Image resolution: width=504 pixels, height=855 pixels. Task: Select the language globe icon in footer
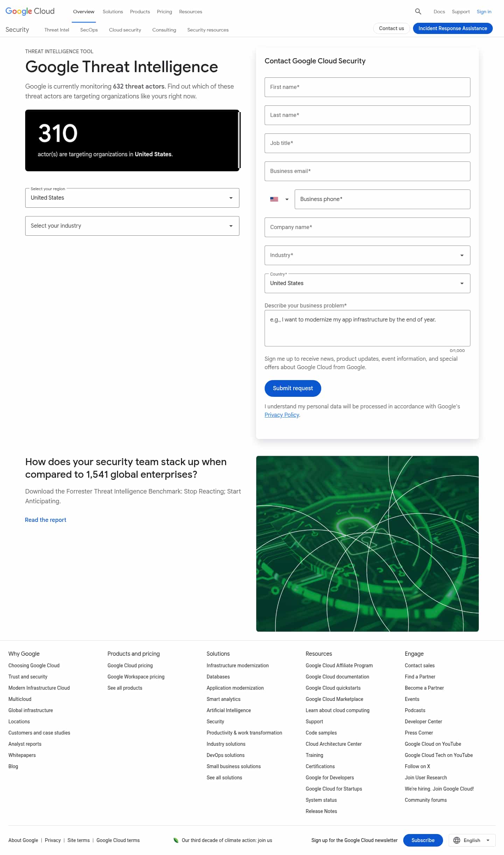457,840
